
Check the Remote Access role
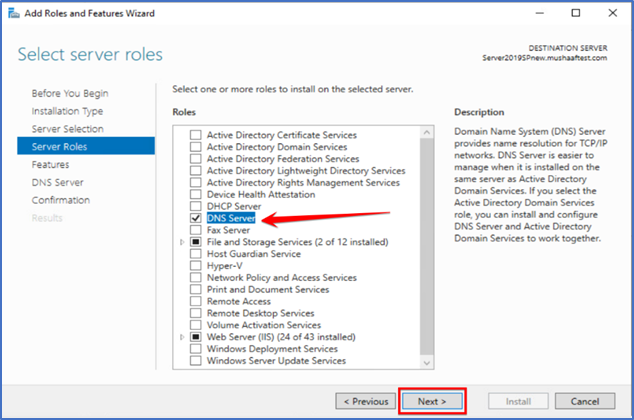click(196, 302)
